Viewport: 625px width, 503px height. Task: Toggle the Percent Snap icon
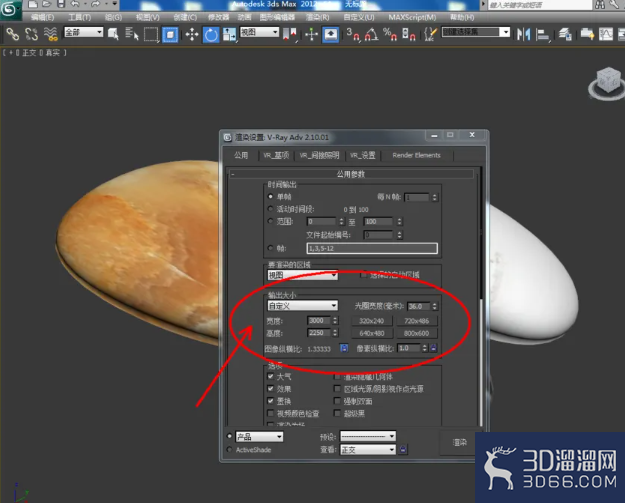point(390,34)
